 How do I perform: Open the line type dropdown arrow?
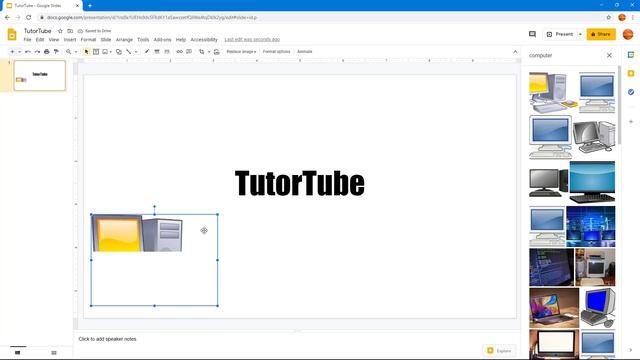pos(136,52)
